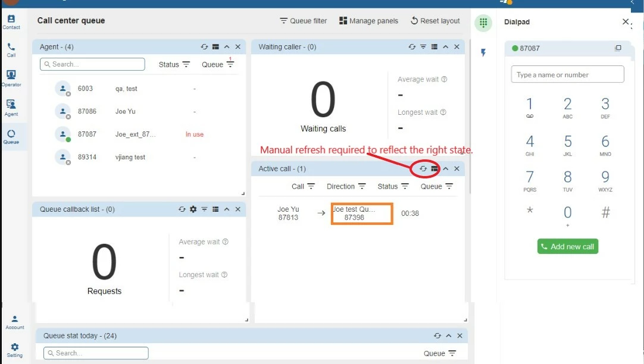This screenshot has width=644, height=364.
Task: Show help for Waiting caller Average wait
Action: tap(444, 79)
